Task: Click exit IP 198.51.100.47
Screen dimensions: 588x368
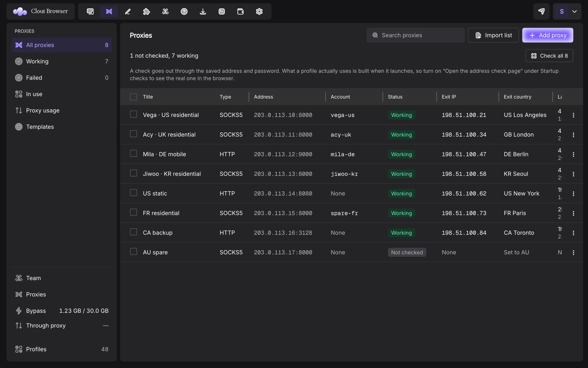Action: coord(464,154)
